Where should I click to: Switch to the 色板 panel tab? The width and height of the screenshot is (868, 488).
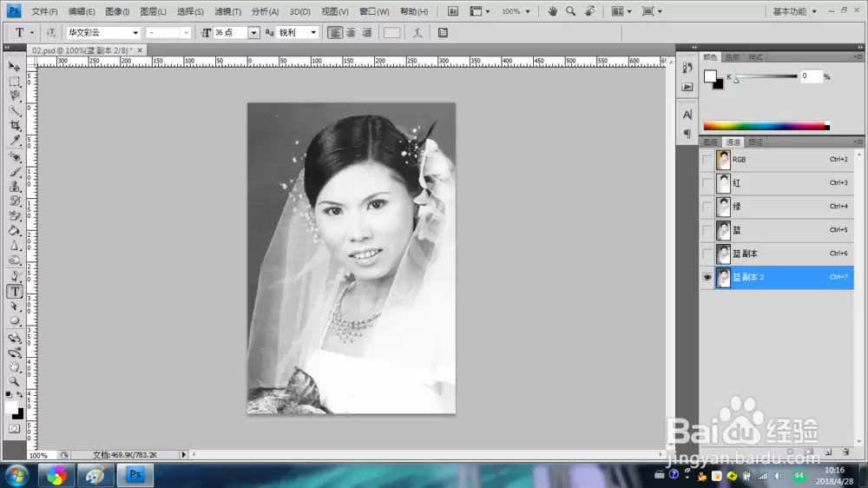[x=733, y=57]
